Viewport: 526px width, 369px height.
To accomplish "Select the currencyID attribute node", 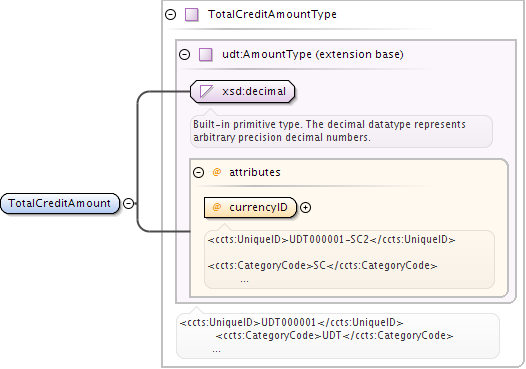I will 251,207.
